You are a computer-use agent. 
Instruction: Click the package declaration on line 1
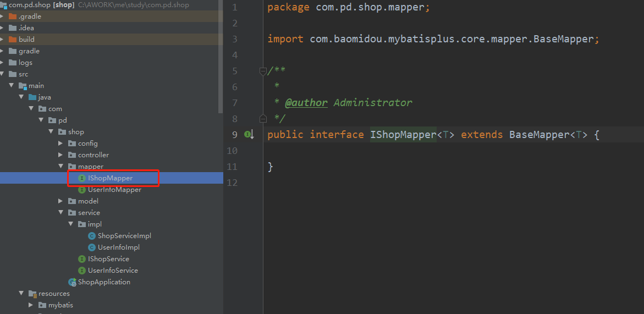point(348,7)
